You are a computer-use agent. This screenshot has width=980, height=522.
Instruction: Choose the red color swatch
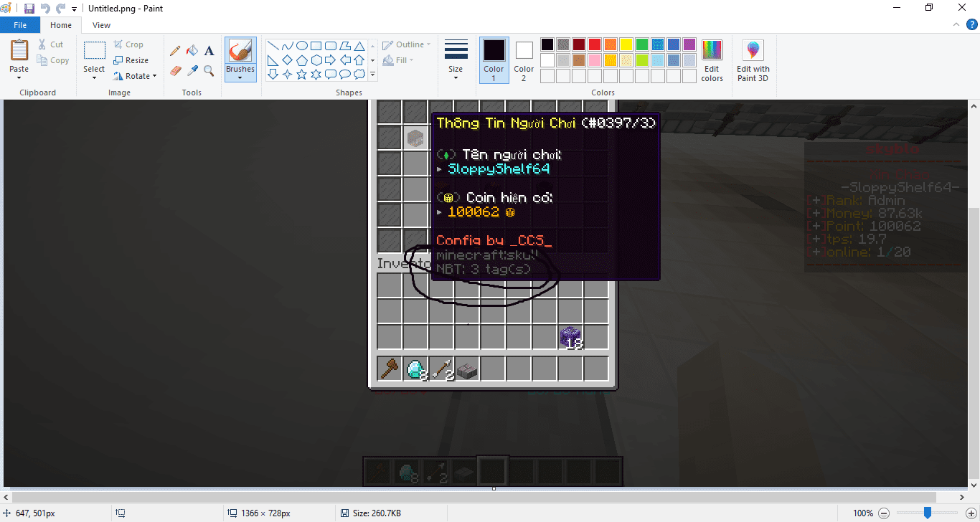(x=595, y=44)
